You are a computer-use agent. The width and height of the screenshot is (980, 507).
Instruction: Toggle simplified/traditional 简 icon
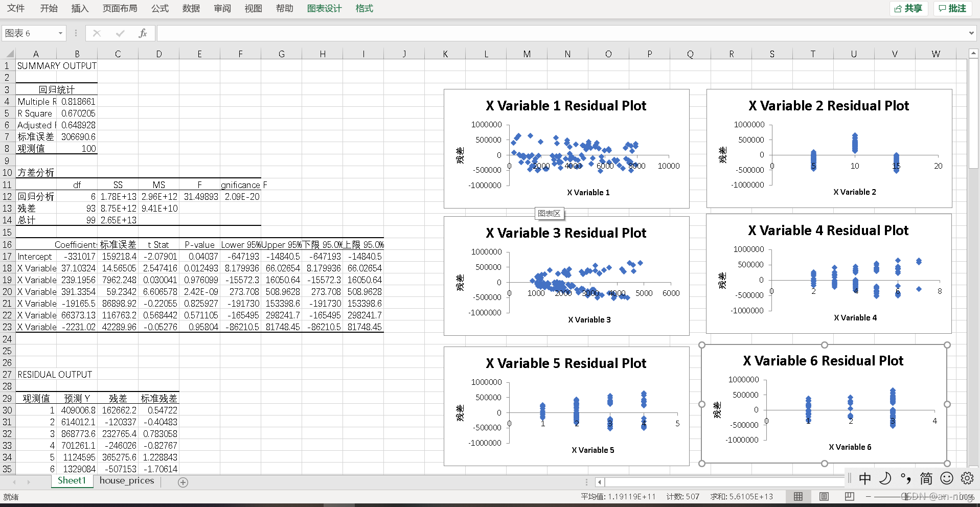click(x=926, y=478)
